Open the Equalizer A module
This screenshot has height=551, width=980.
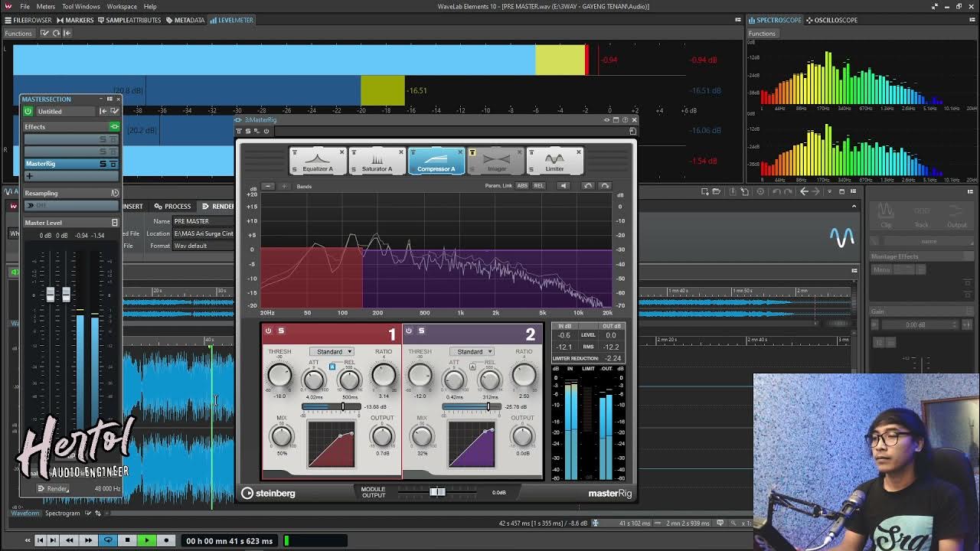point(318,161)
